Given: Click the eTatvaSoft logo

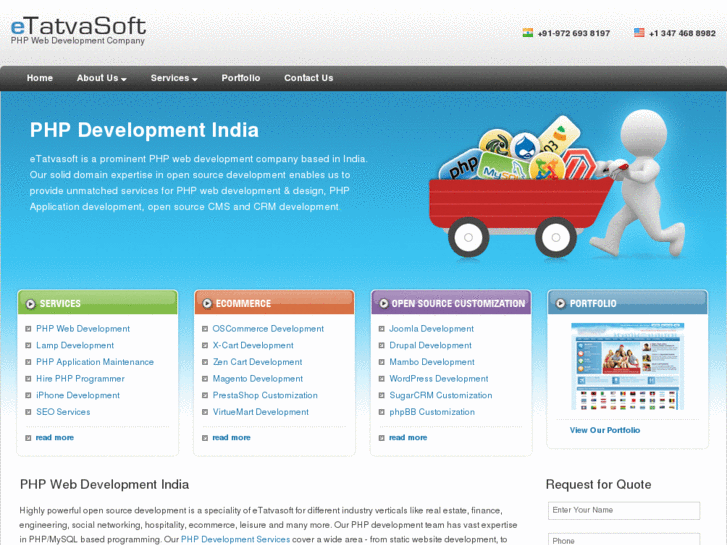Looking at the screenshot, I should (x=78, y=30).
